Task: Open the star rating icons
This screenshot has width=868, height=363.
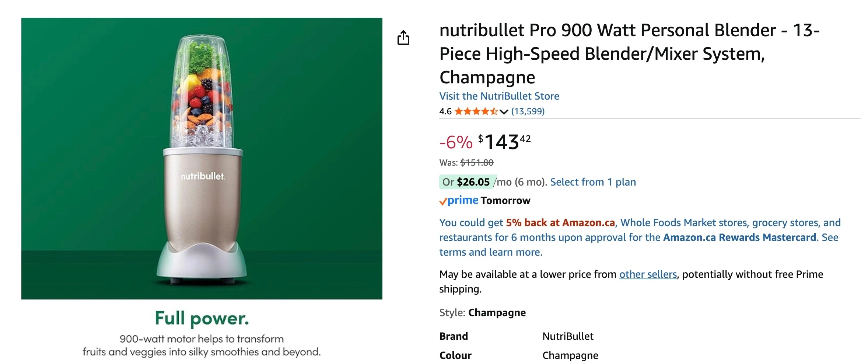Action: (x=476, y=111)
